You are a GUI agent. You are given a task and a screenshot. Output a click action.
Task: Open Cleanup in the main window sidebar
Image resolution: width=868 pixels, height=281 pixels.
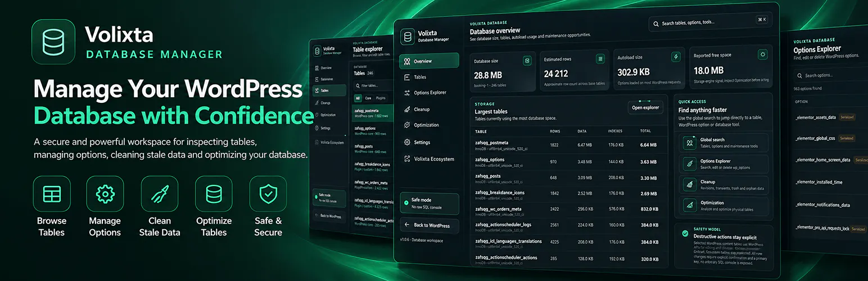coord(429,109)
